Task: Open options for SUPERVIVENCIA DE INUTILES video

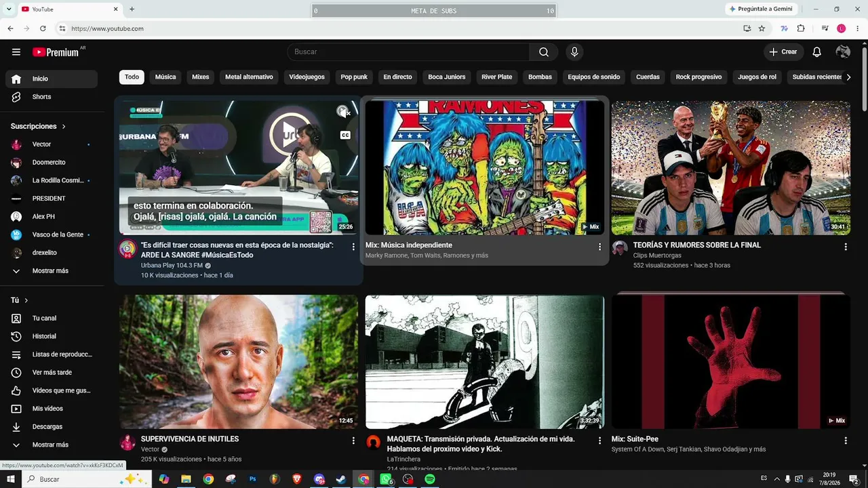Action: pyautogui.click(x=353, y=441)
